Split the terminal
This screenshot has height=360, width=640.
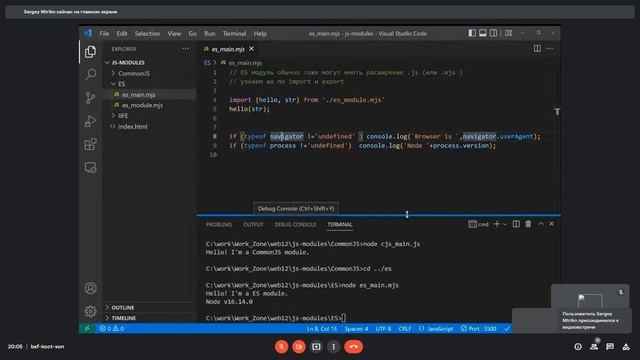coord(516,224)
